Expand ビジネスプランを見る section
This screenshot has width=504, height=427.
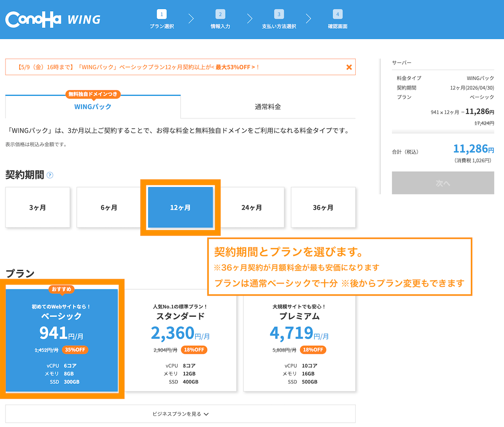(x=181, y=414)
